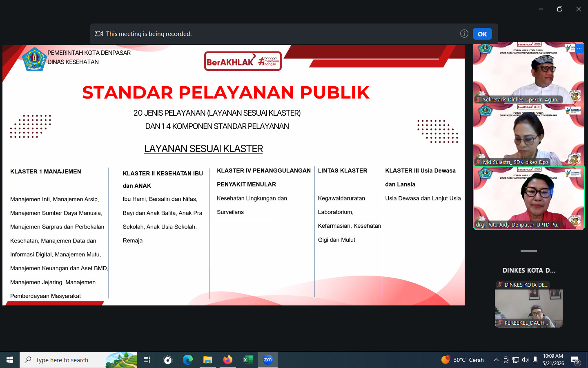Image resolution: width=588 pixels, height=368 pixels.
Task: Click the DINKES KOTA D... heading
Action: point(529,270)
